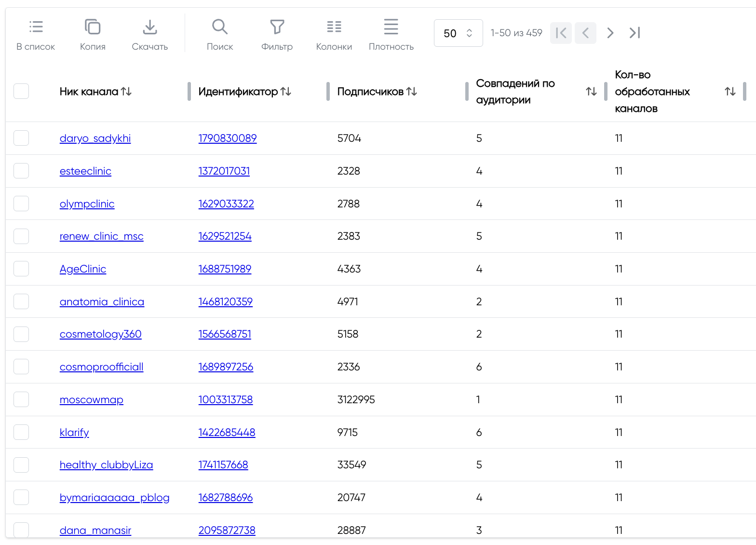Check the esteeclinic row checkbox
The width and height of the screenshot is (756, 545).
point(21,171)
